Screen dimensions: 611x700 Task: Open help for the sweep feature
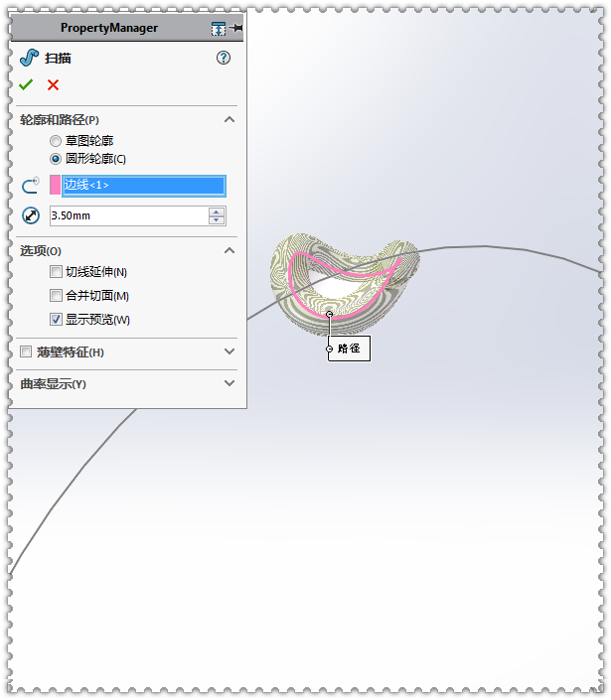pyautogui.click(x=224, y=58)
